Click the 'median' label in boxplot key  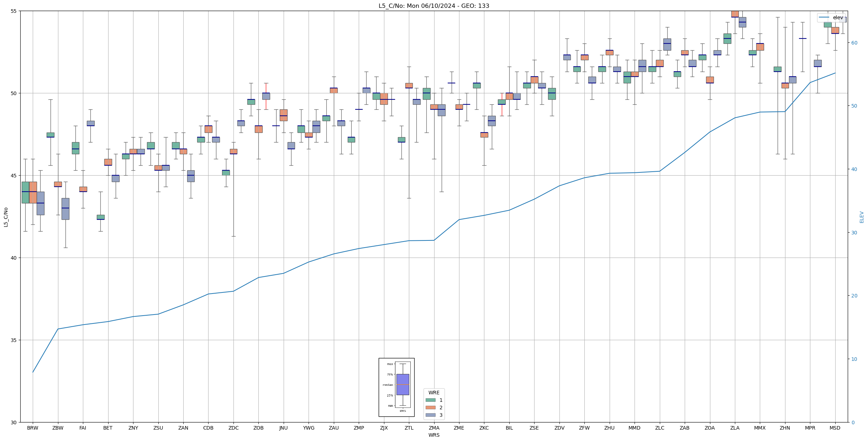pyautogui.click(x=388, y=385)
